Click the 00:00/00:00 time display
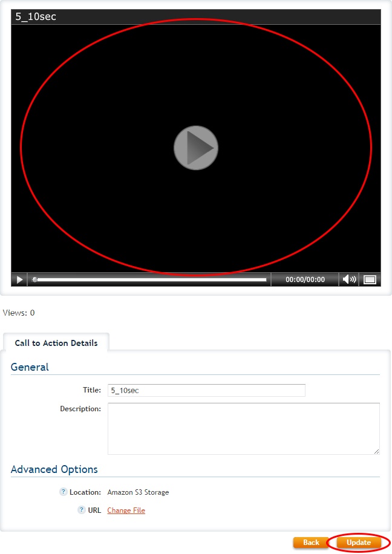The width and height of the screenshot is (392, 554). point(305,279)
